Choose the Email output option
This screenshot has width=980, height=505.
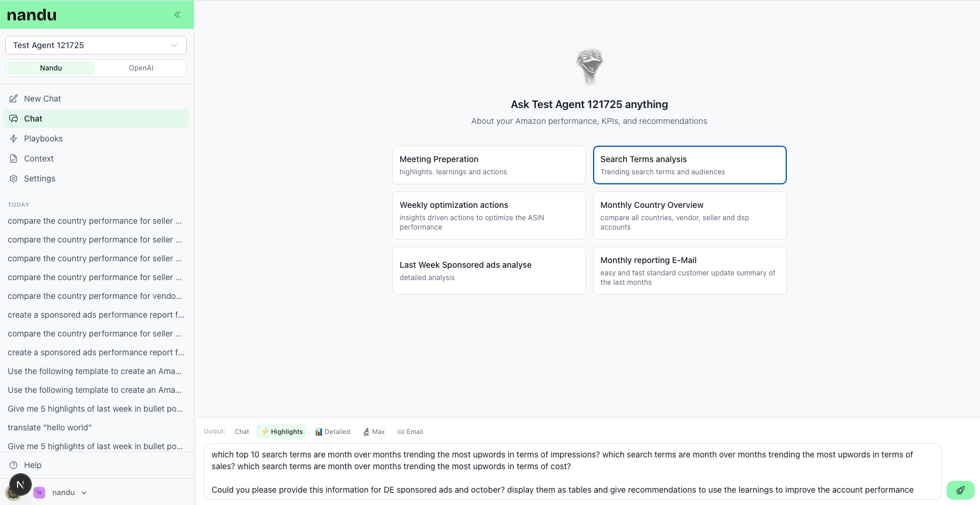[410, 432]
